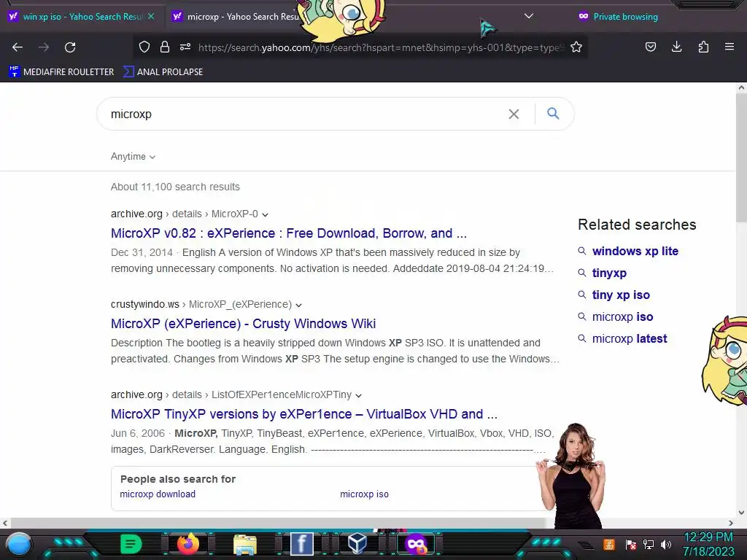This screenshot has width=747, height=560.
Task: Click the address bar URL field
Action: (381, 47)
